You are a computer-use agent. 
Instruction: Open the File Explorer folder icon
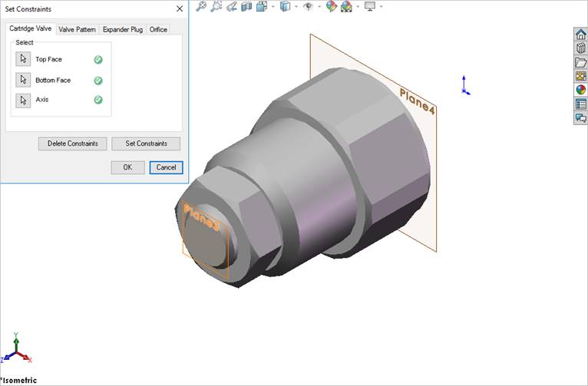coord(581,62)
